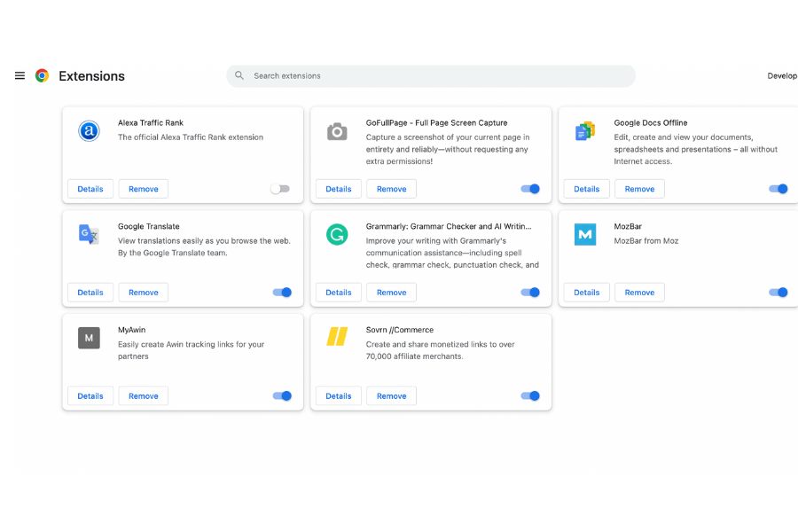Click the GoFullPage camera icon

point(336,130)
